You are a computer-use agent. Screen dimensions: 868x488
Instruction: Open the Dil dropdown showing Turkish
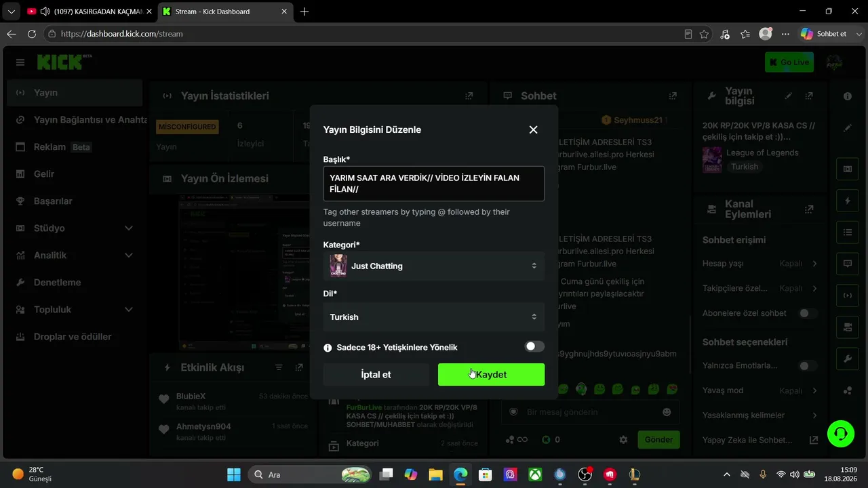[x=434, y=317]
